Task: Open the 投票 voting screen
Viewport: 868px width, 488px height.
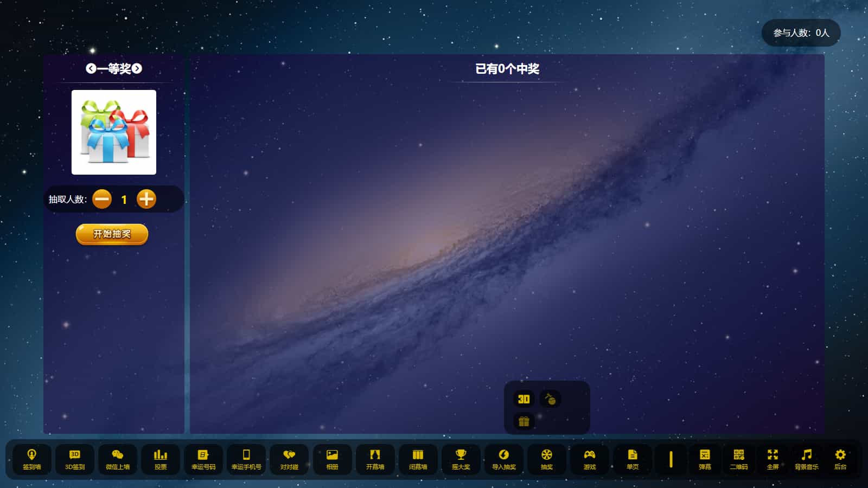Action: tap(161, 459)
